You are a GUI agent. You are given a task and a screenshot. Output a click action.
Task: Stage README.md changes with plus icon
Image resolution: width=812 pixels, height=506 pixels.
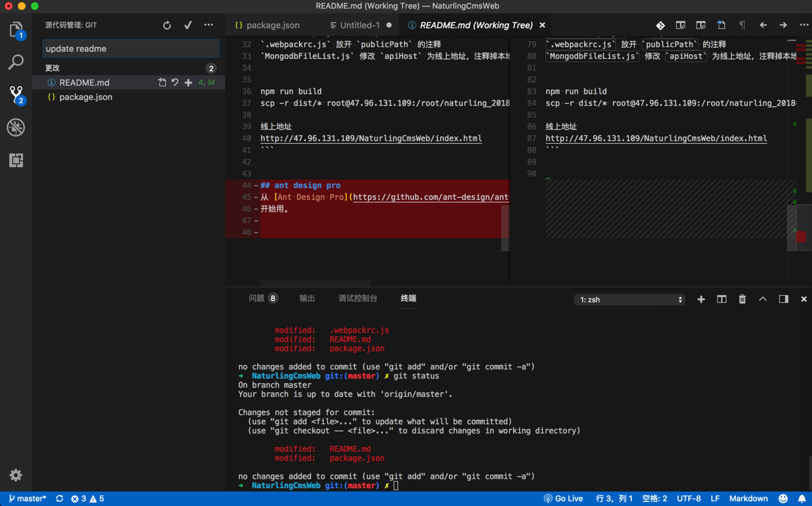pos(188,83)
